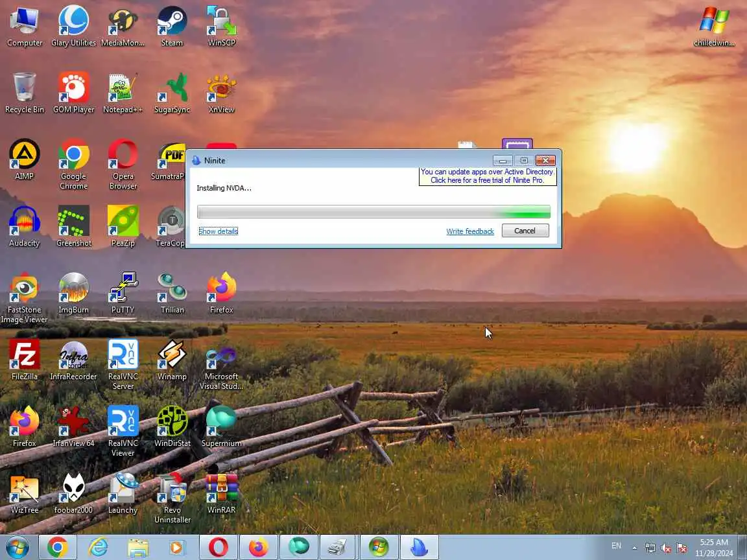Launch PeaZip from the desktop
747x560 pixels.
(x=123, y=226)
